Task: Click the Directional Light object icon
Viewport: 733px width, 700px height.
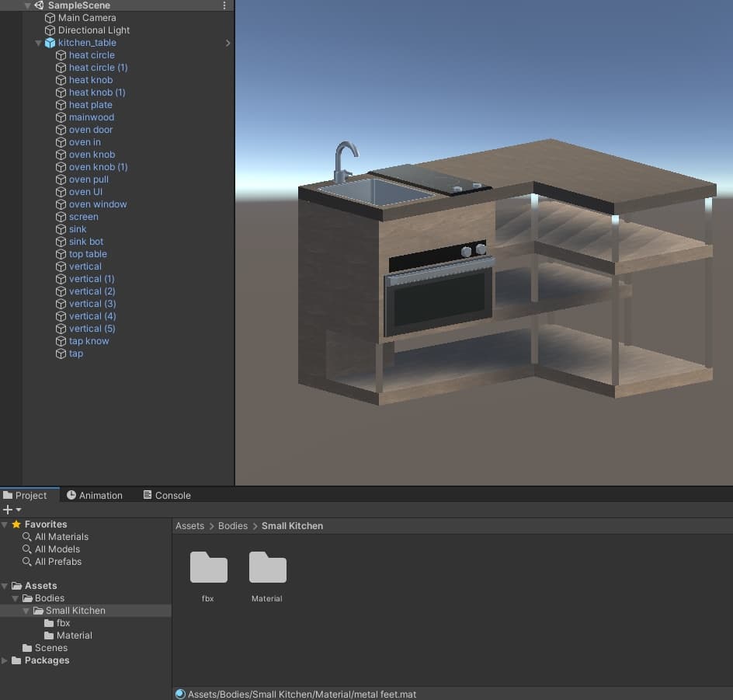Action: click(x=50, y=30)
